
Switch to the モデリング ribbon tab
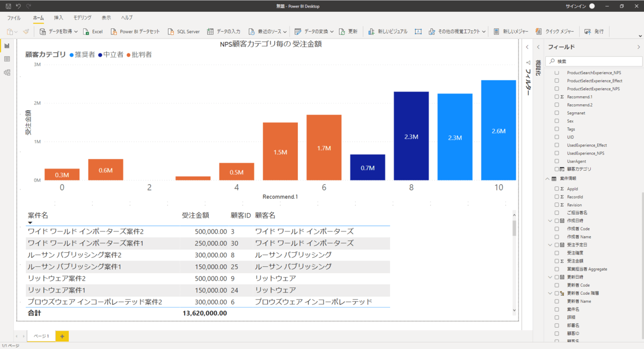pyautogui.click(x=82, y=18)
